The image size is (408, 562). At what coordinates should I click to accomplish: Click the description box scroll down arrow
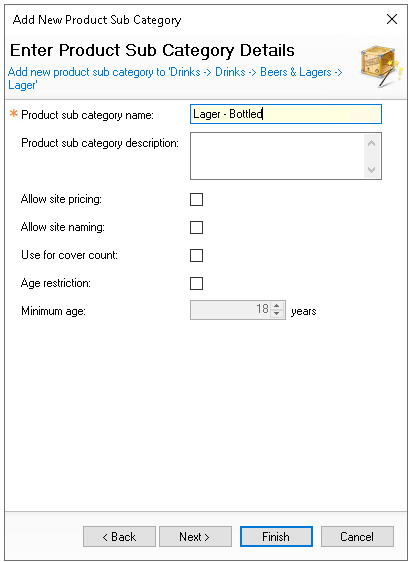pyautogui.click(x=372, y=169)
